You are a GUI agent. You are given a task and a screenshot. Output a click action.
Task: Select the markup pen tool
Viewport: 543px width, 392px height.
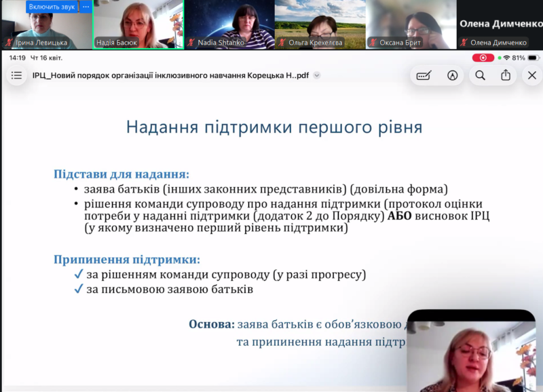click(x=424, y=75)
